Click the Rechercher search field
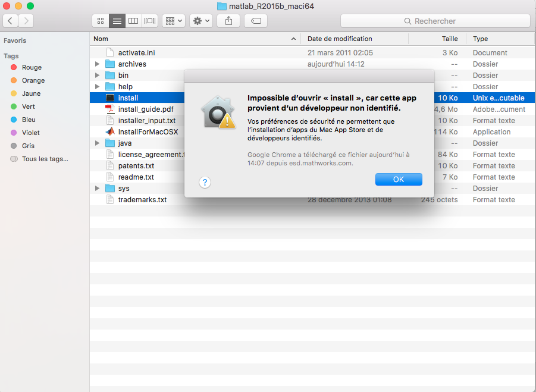 [x=435, y=21]
